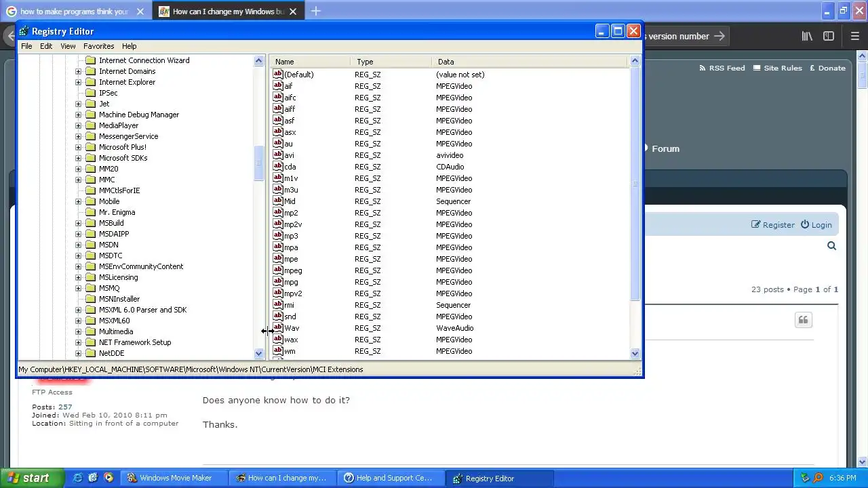This screenshot has height=488, width=868.
Task: Open the View menu in Registry Editor
Action: click(x=68, y=46)
